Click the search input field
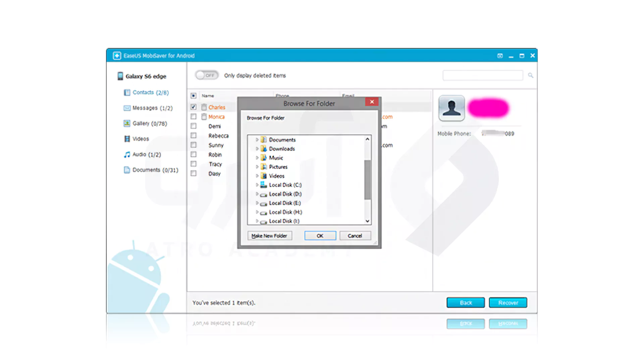 [483, 75]
